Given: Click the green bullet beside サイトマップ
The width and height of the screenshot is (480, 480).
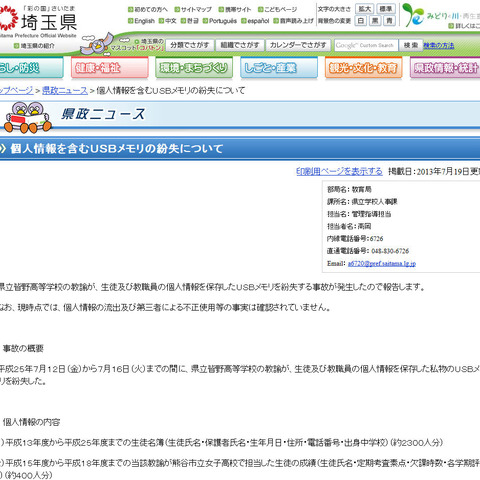Looking at the screenshot, I should (x=177, y=10).
